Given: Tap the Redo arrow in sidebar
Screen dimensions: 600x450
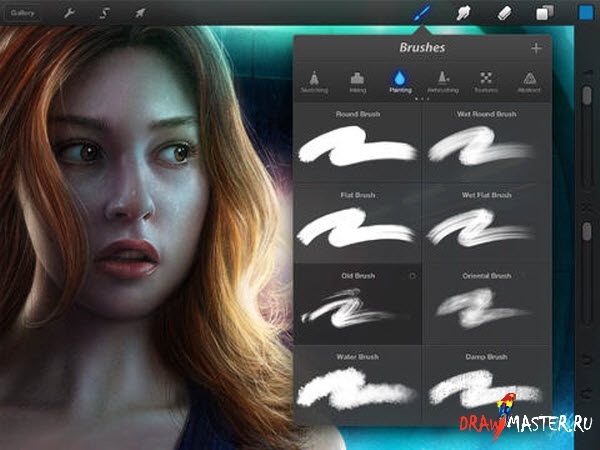Looking at the screenshot, I should [587, 393].
